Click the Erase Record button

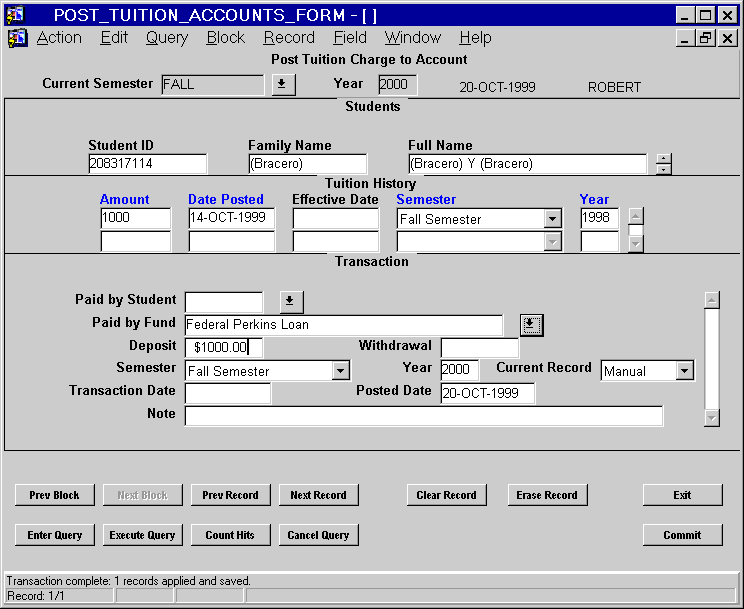[x=548, y=495]
